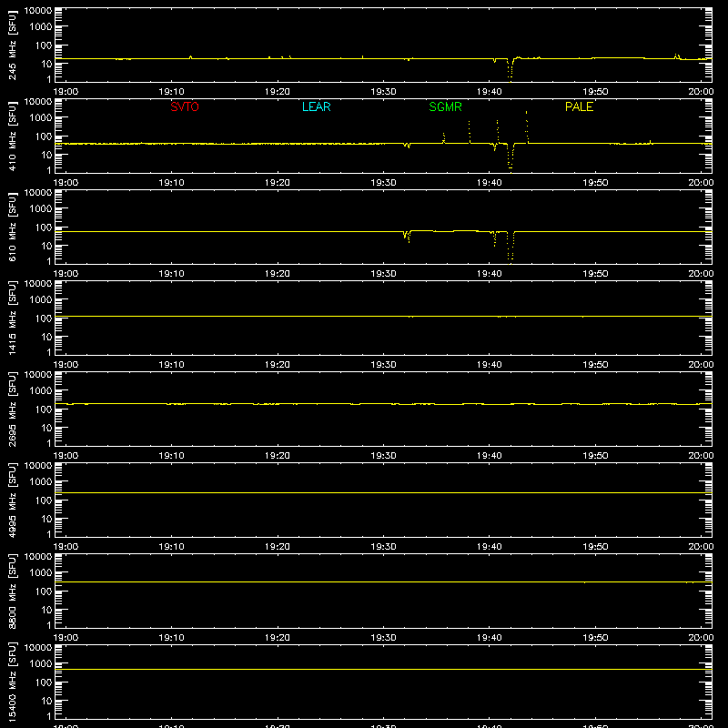
Task: Click 20:00 tick label under 4995 MHz panel
Action: pyautogui.click(x=701, y=547)
